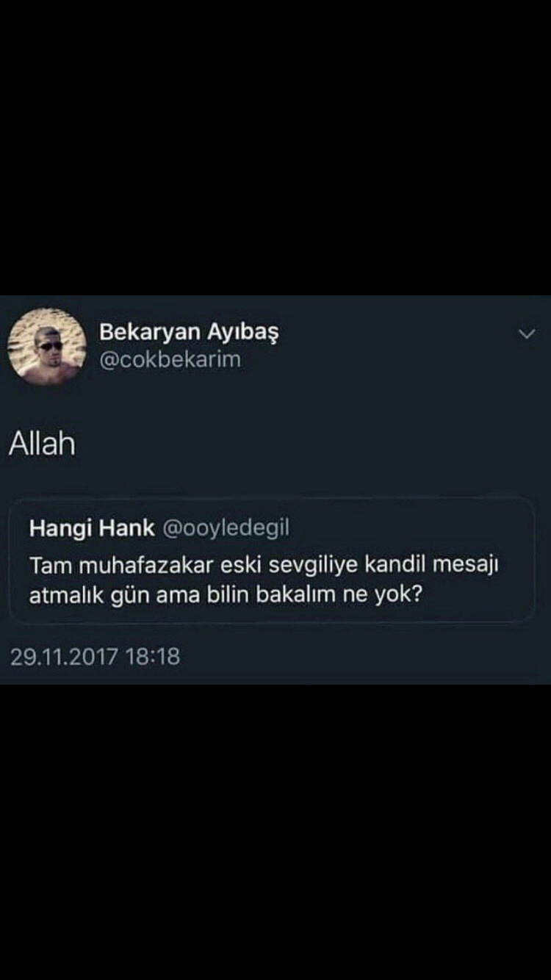Click the time 18:18
The height and width of the screenshot is (980, 551).
[153, 656]
